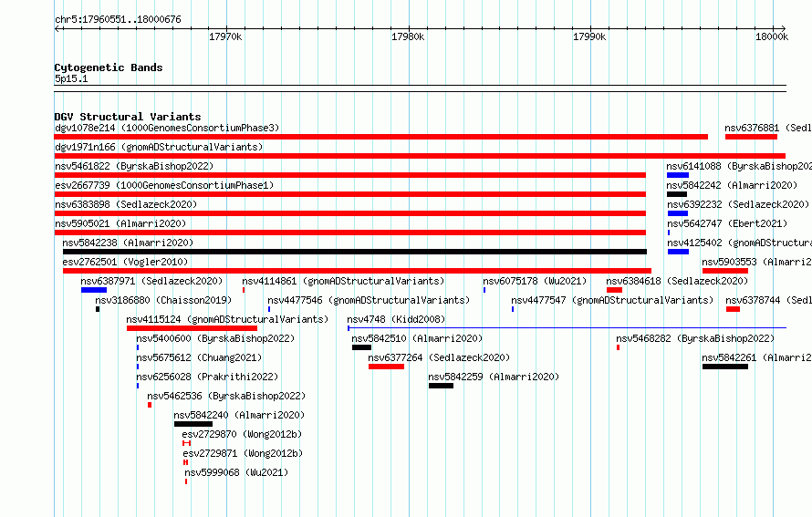Screen dimensions: 812x517
Task: Click the blue bar under nsv6387971
Action: 94,290
